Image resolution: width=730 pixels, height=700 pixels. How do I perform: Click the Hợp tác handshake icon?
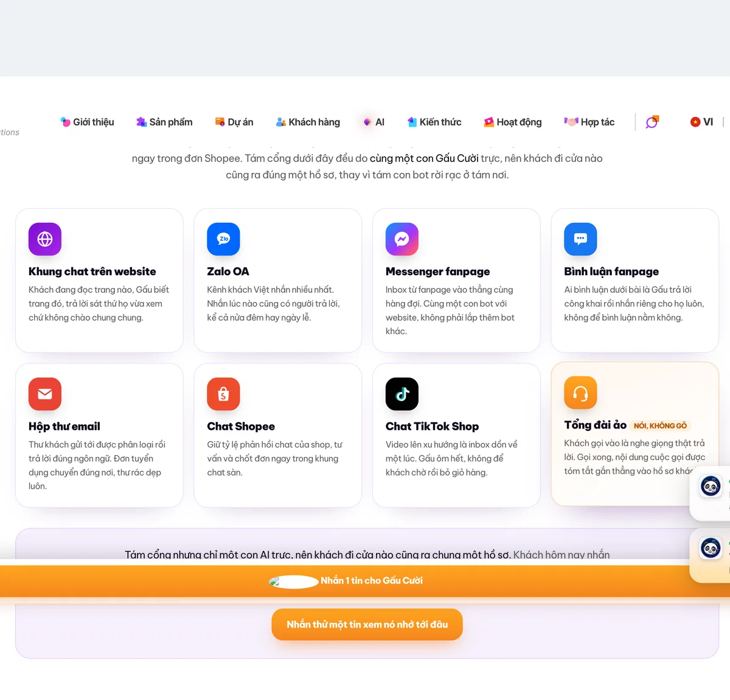pos(571,122)
